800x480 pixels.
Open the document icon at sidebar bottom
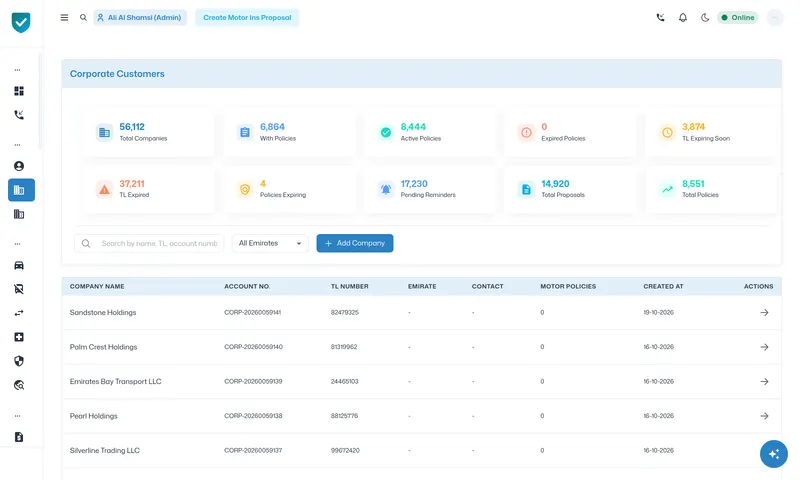coord(19,437)
